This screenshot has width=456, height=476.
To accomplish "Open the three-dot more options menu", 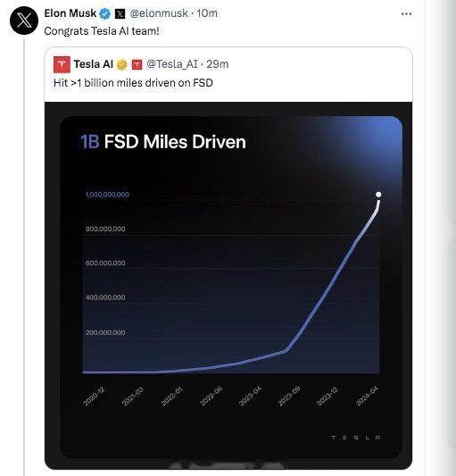I will [x=406, y=13].
